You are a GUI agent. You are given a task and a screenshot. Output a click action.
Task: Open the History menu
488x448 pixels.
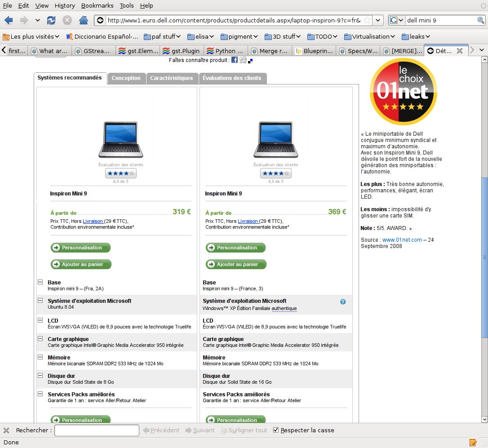coord(65,5)
